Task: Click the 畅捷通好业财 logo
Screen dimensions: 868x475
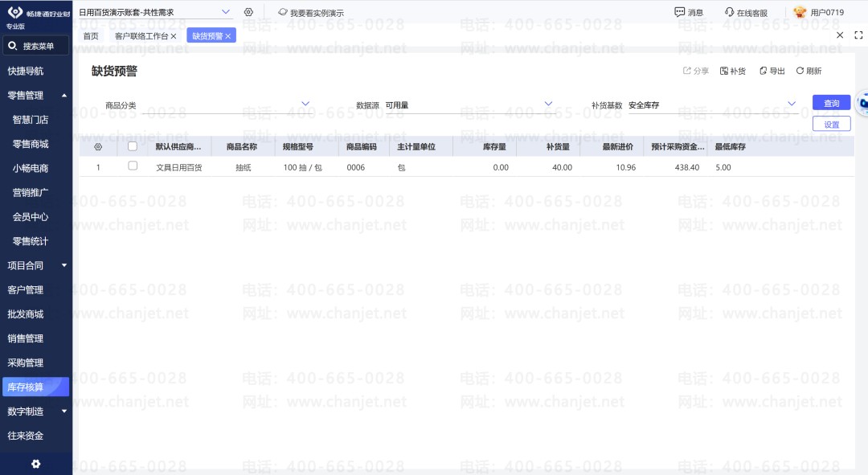Action: 39,13
